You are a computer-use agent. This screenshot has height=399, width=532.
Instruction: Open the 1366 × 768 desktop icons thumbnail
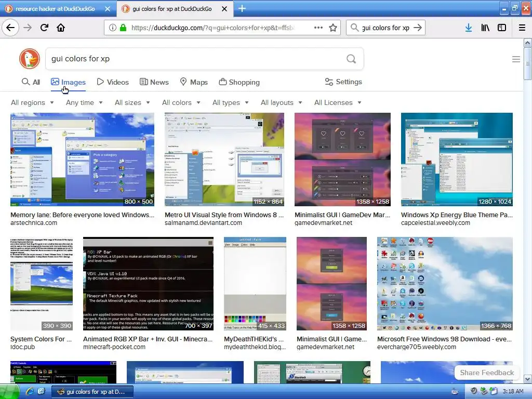[445, 284]
